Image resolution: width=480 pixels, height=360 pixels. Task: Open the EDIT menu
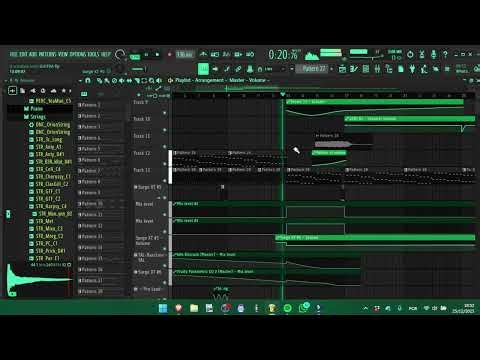pyautogui.click(x=23, y=54)
